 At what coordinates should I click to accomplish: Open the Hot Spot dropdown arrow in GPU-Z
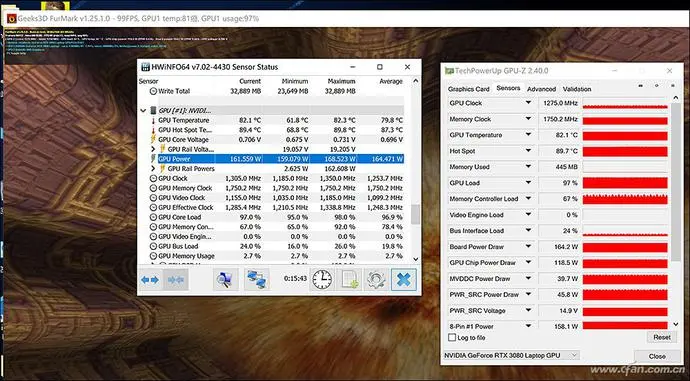click(x=528, y=151)
